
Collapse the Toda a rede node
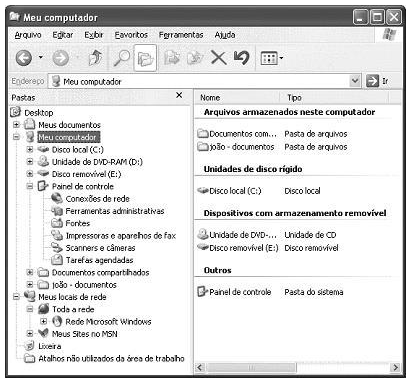pyautogui.click(x=30, y=309)
